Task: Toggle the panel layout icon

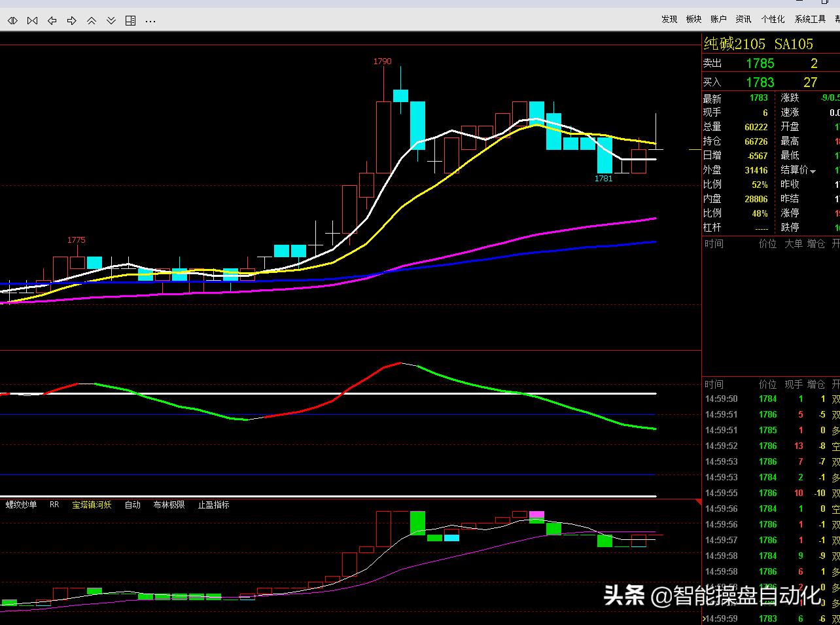Action: [x=131, y=21]
